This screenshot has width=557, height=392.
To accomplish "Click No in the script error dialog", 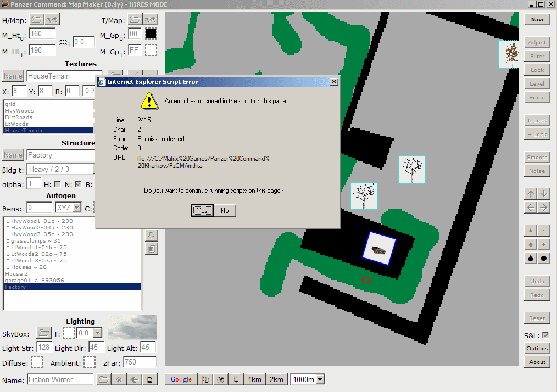I will point(225,211).
